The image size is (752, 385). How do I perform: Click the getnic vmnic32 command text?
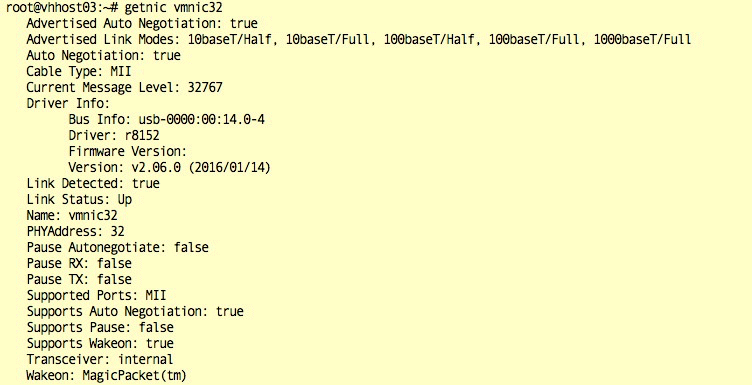174,8
